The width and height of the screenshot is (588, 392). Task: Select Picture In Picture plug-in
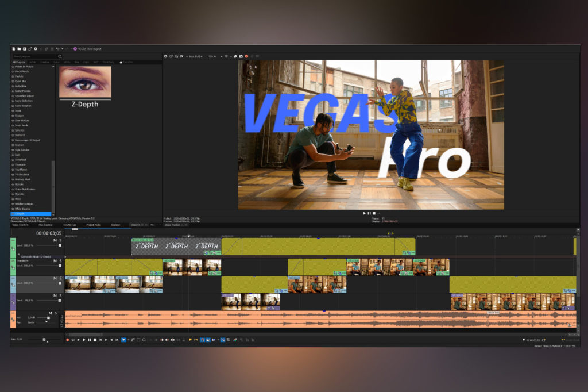[x=24, y=67]
